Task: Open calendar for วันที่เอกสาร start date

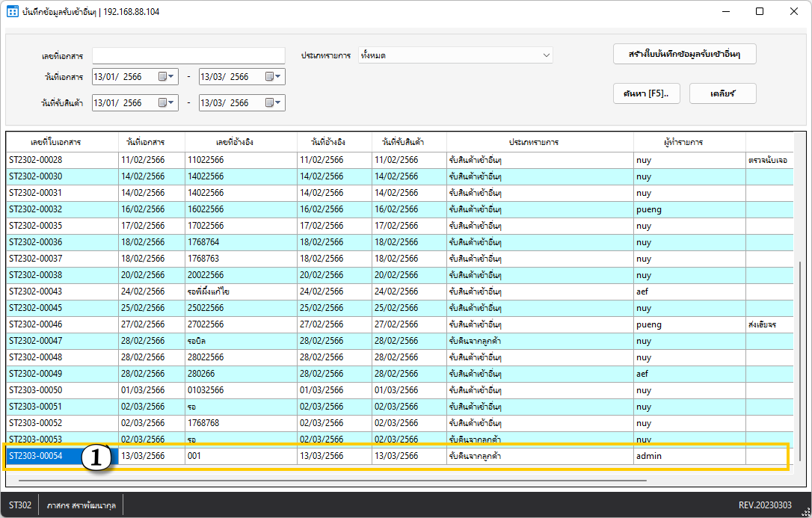Action: (167, 77)
